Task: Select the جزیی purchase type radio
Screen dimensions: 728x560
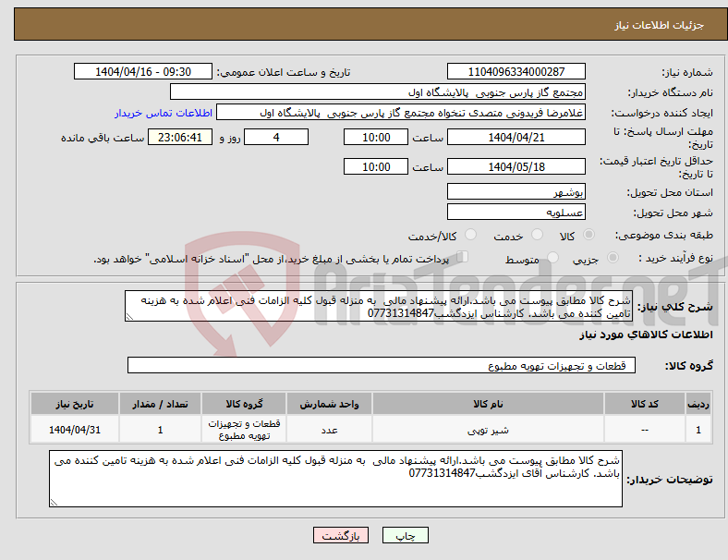Action: [x=613, y=257]
